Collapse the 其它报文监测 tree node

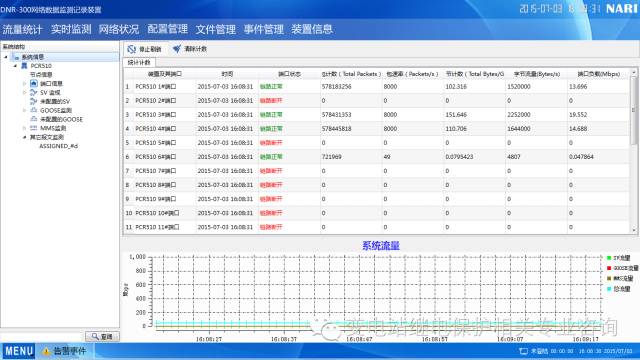[x=24, y=138]
